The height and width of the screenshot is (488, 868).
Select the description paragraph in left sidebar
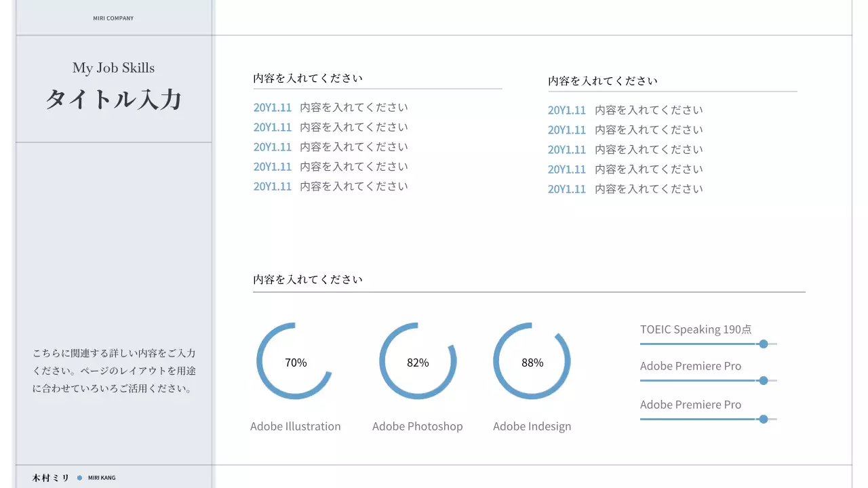[114, 371]
